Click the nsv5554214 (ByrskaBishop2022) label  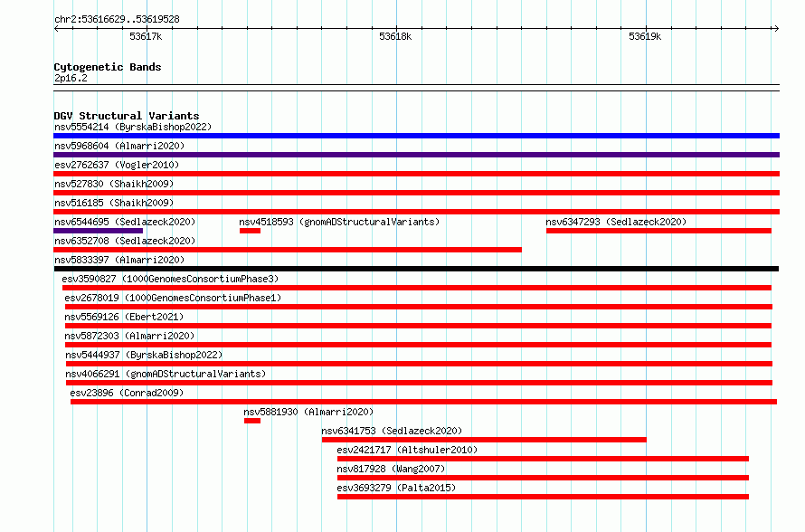click(133, 127)
